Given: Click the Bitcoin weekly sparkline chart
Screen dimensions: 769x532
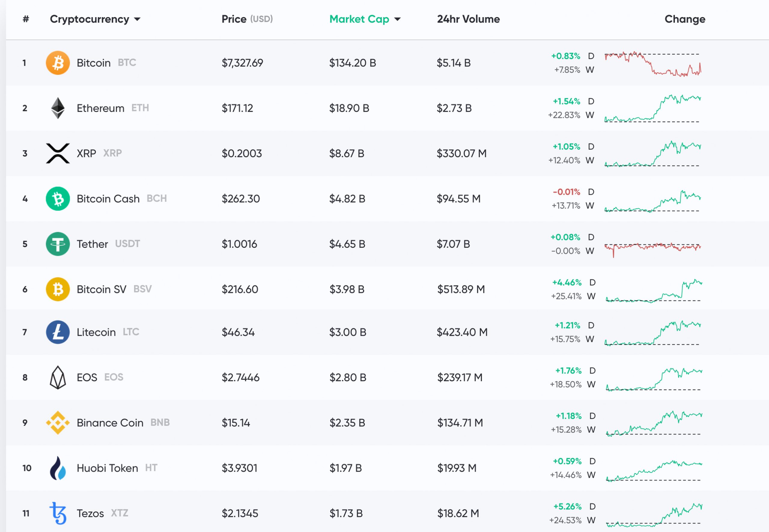Looking at the screenshot, I should pyautogui.click(x=653, y=64).
